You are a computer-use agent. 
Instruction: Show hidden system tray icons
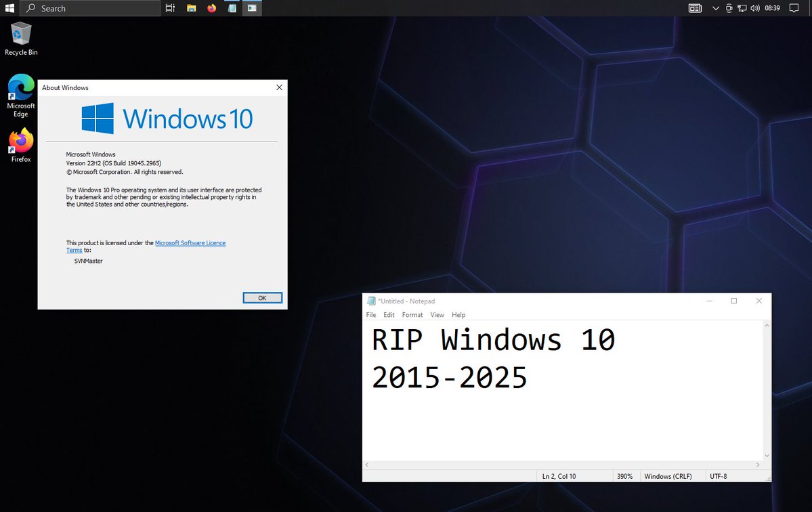[715, 8]
